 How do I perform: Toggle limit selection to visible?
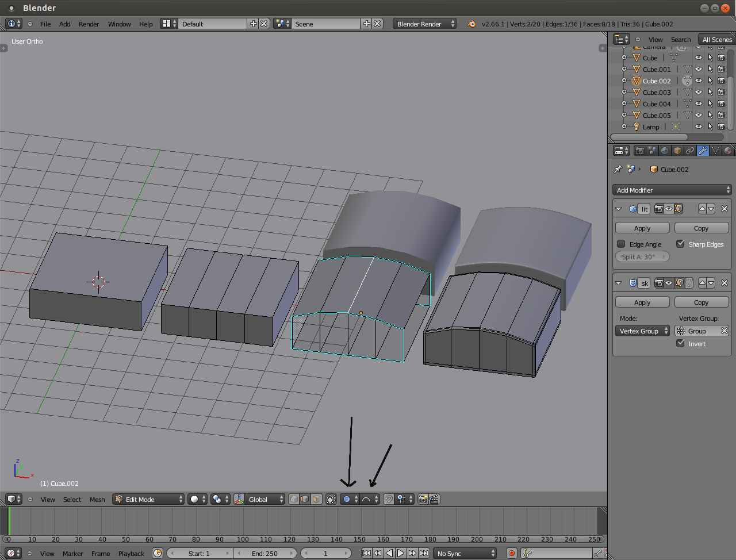tap(331, 499)
